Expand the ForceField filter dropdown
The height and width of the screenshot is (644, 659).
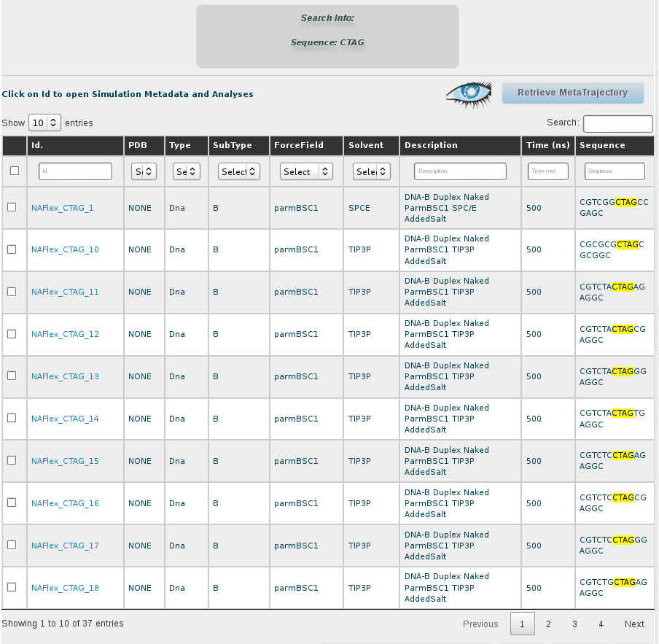tap(306, 172)
